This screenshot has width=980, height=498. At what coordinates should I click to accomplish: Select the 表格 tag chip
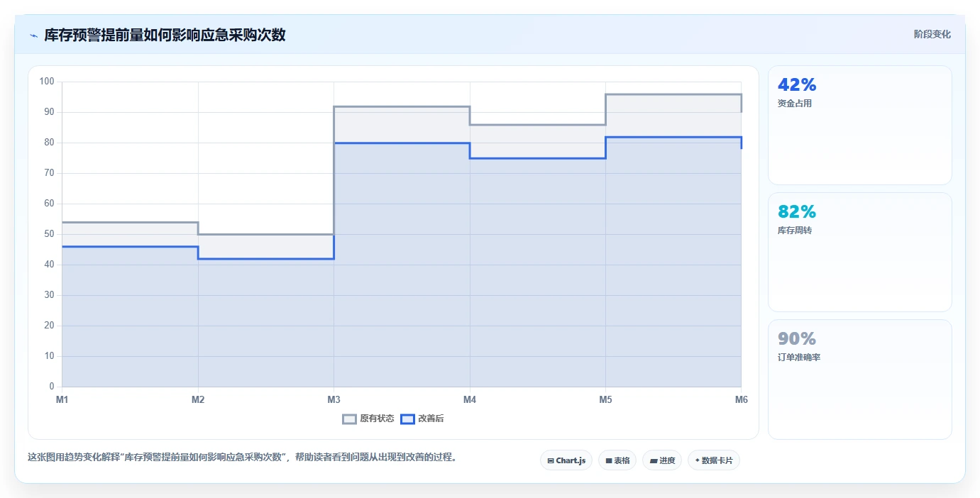(x=617, y=460)
